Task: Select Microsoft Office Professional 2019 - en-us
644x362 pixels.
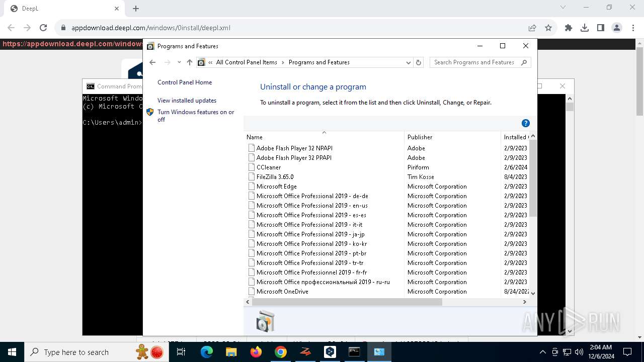Action: pyautogui.click(x=312, y=206)
